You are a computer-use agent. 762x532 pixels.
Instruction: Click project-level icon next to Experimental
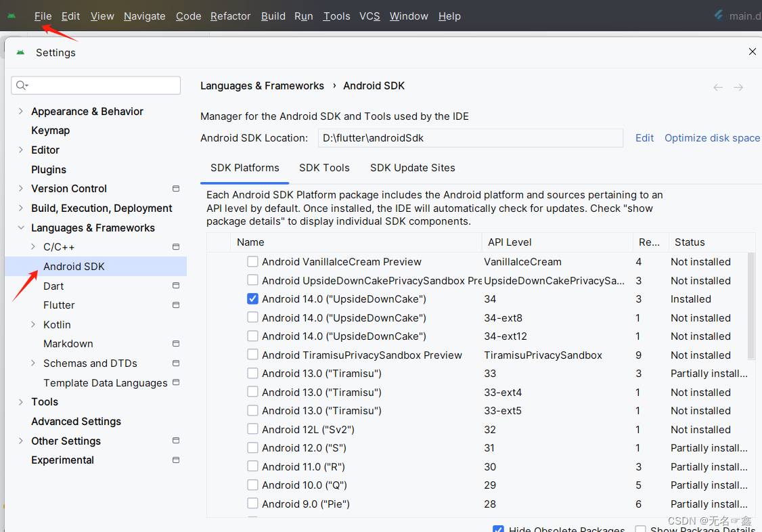[x=176, y=460]
